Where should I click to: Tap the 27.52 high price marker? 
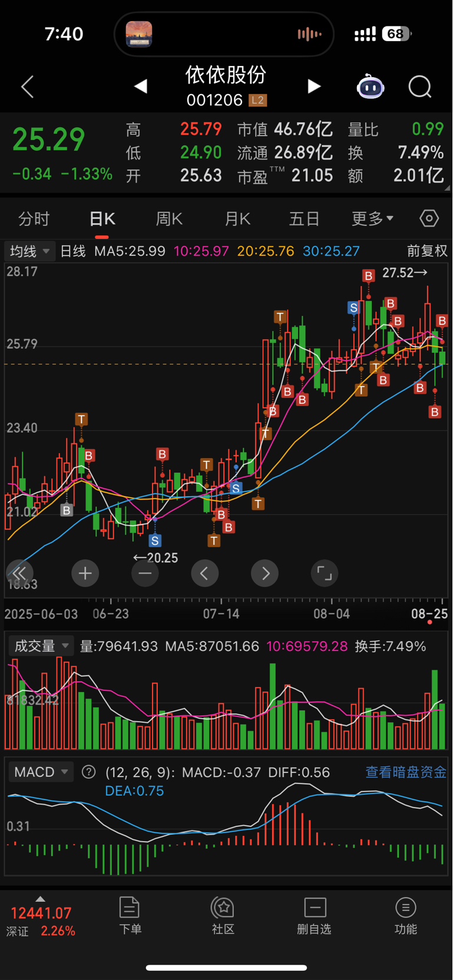(405, 273)
